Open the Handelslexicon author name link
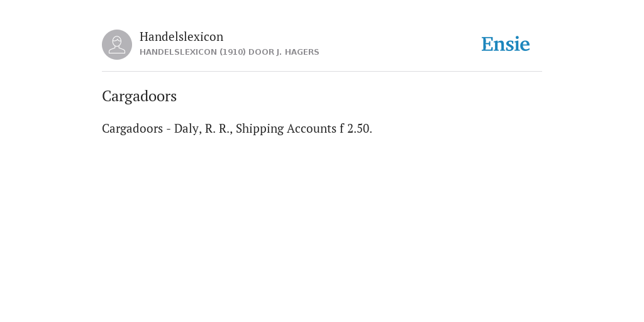This screenshot has width=644, height=322. point(182,36)
